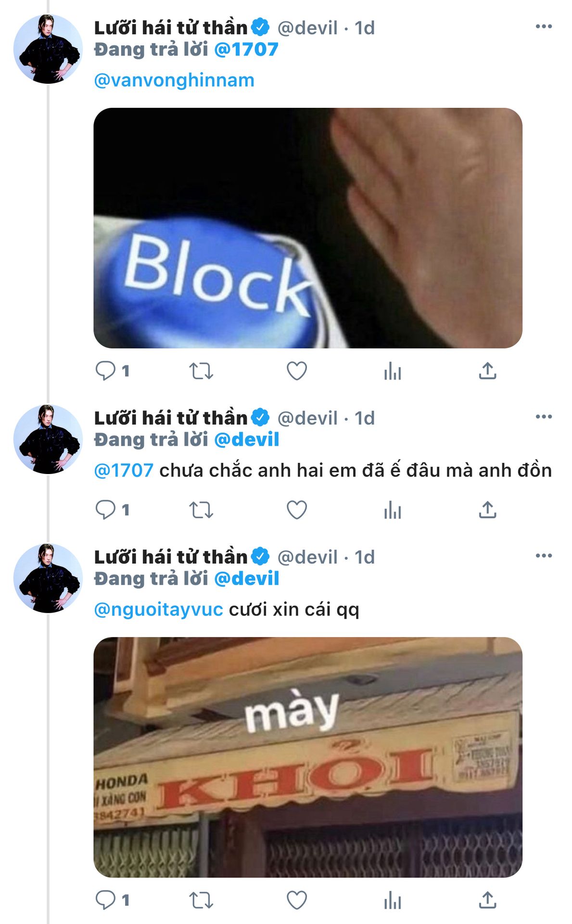The width and height of the screenshot is (572, 924).
Task: Retweet the 'cưới xin cái qq' tweet
Action: pos(201,900)
